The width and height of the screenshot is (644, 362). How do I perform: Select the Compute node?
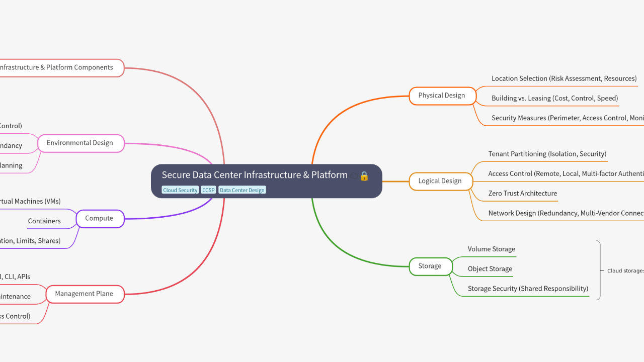(99, 218)
